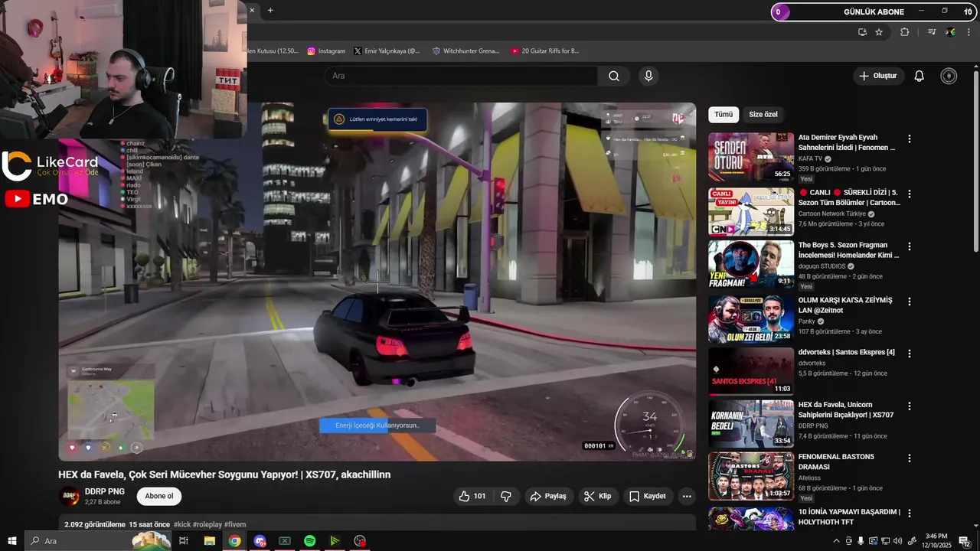
Task: Toggle the Abone ol subscribe button
Action: (x=159, y=496)
